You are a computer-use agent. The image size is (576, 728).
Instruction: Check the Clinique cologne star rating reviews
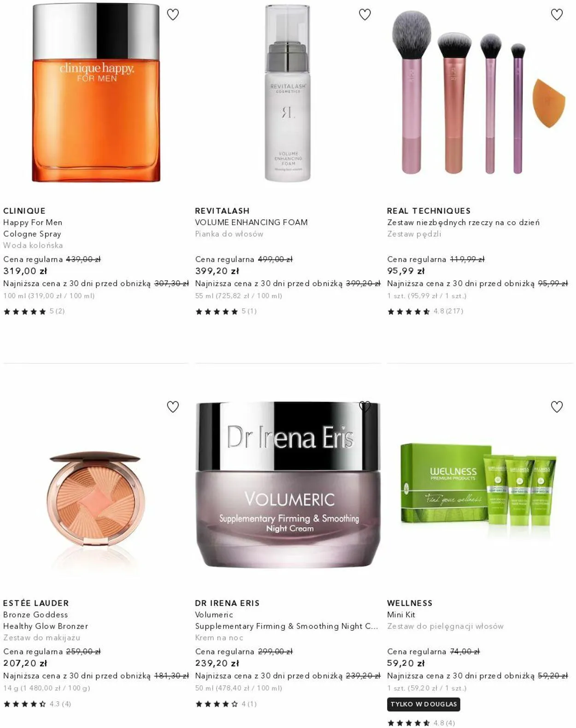pyautogui.click(x=34, y=311)
